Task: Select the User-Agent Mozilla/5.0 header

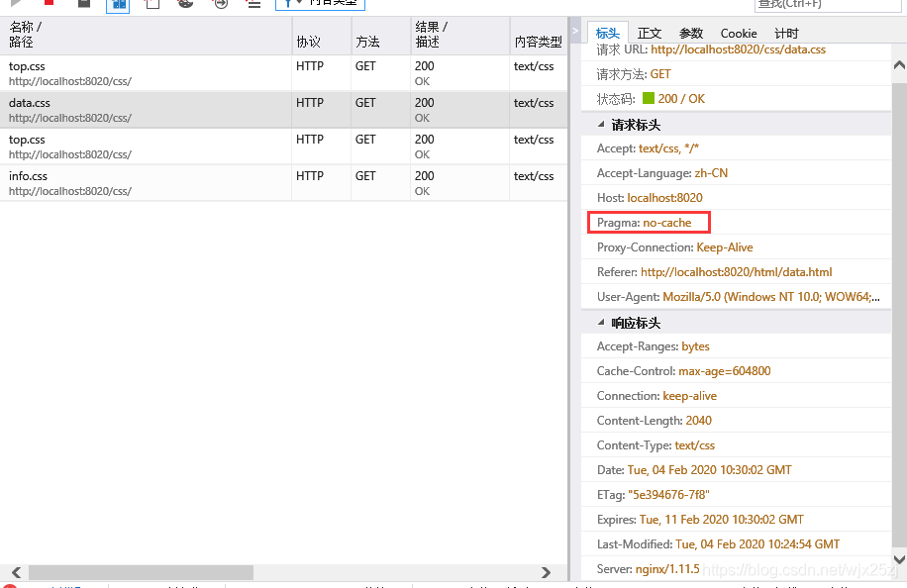Action: tap(736, 297)
